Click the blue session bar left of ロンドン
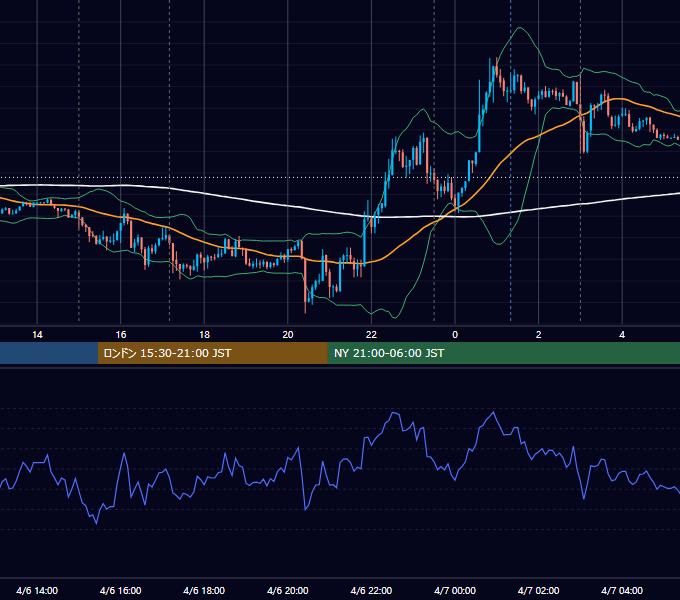The width and height of the screenshot is (680, 600). (49, 353)
